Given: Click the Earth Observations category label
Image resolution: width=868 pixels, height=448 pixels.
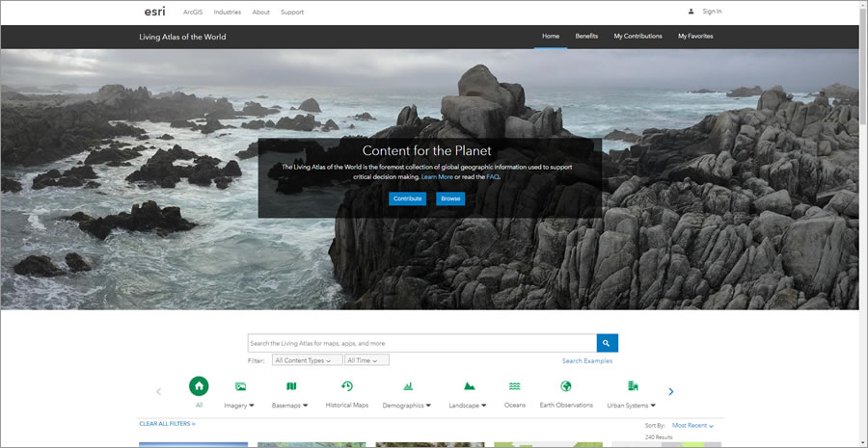Looking at the screenshot, I should (566, 405).
